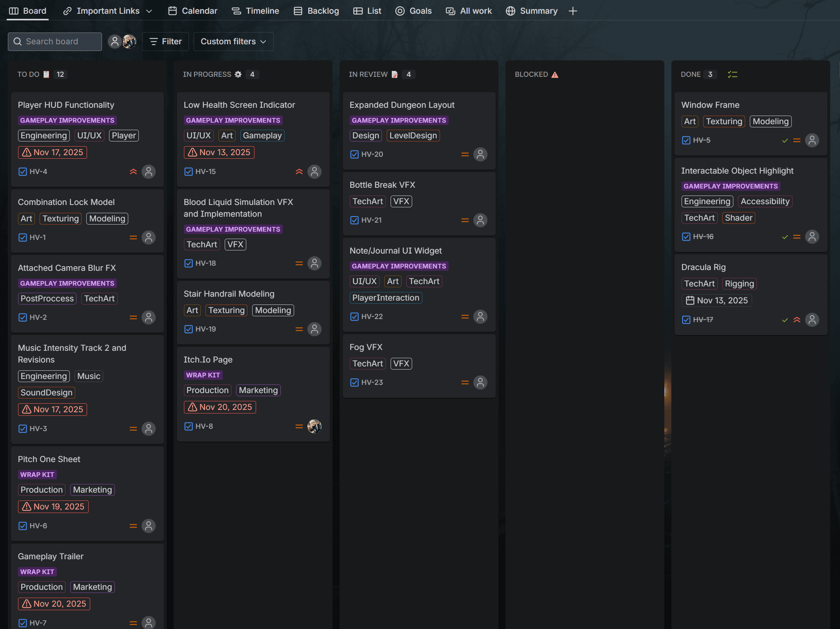
Task: Click the unassigned user filter avatar in the toolbar
Action: pyautogui.click(x=115, y=42)
